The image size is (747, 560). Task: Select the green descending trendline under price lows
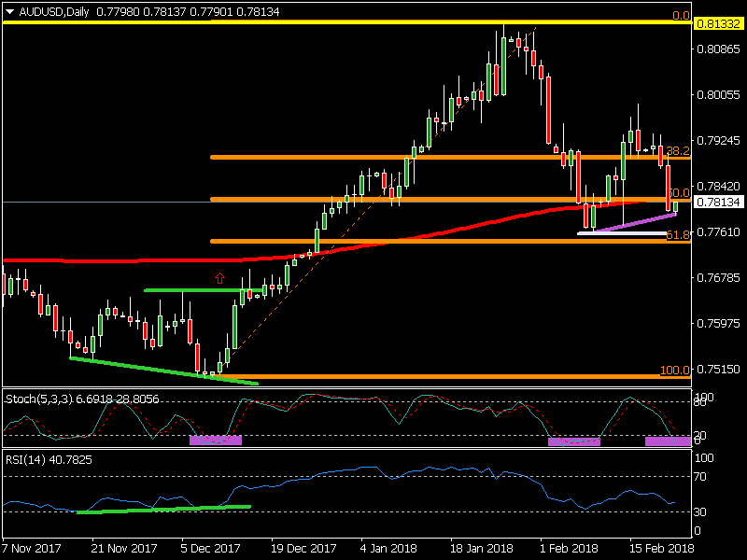pos(163,371)
